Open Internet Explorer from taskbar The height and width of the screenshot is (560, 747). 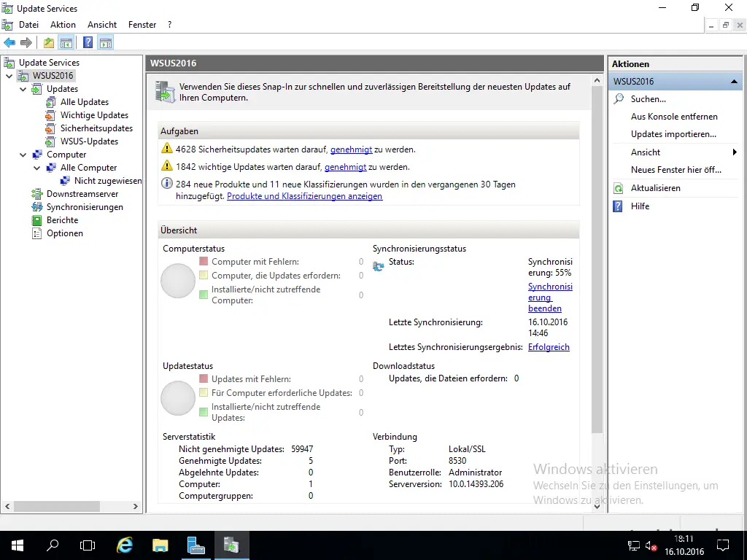pos(125,545)
